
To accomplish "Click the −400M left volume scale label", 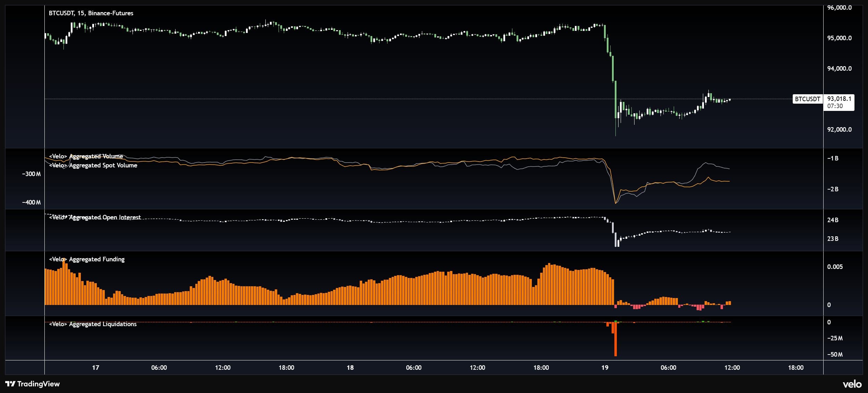I will pos(31,202).
